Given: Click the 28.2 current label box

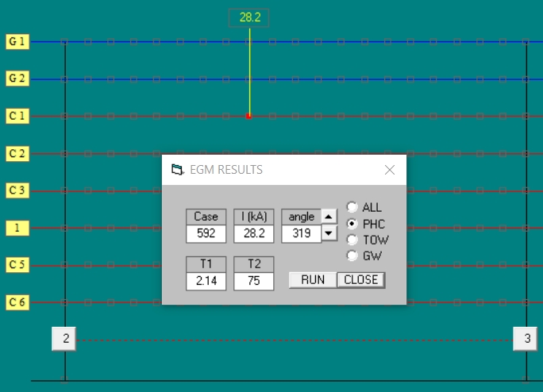Looking at the screenshot, I should click(x=249, y=17).
